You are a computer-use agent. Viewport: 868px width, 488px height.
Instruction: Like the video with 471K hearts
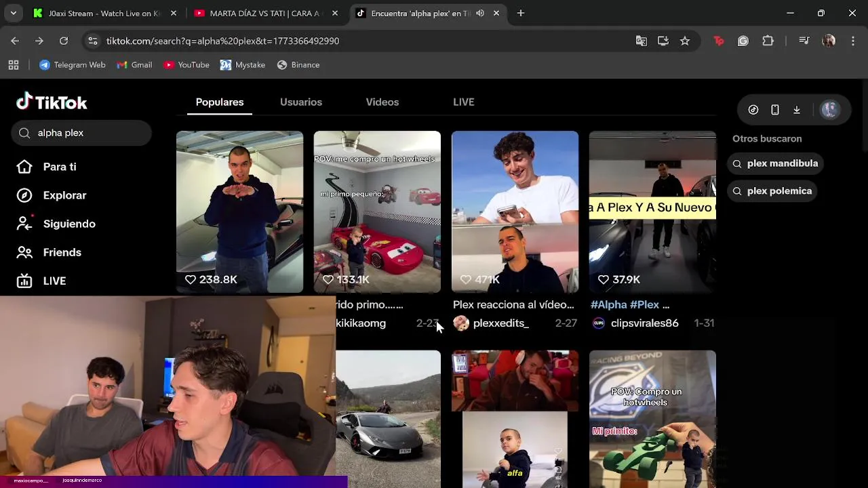(x=466, y=279)
